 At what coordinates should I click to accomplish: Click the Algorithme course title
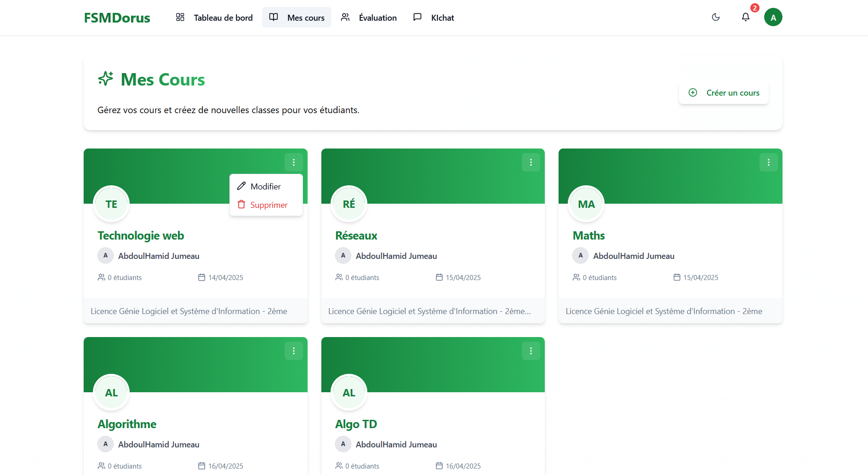coord(127,424)
